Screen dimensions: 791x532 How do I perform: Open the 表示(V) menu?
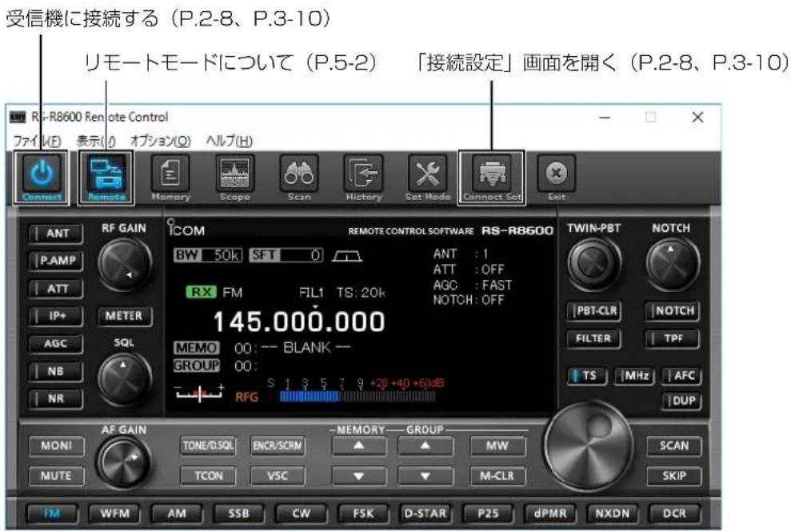click(96, 141)
